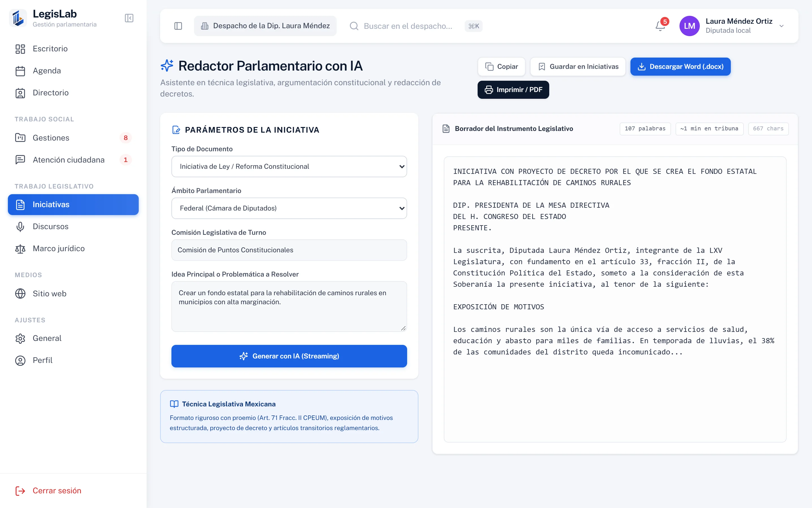Click the book icon in Técnica Legislativa card
The image size is (812, 508).
174,404
